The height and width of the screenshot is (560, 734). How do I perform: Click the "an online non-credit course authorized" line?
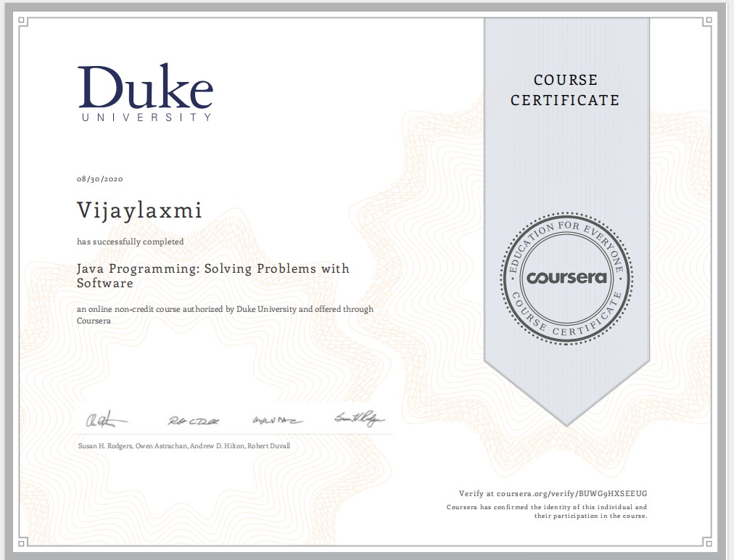point(225,315)
